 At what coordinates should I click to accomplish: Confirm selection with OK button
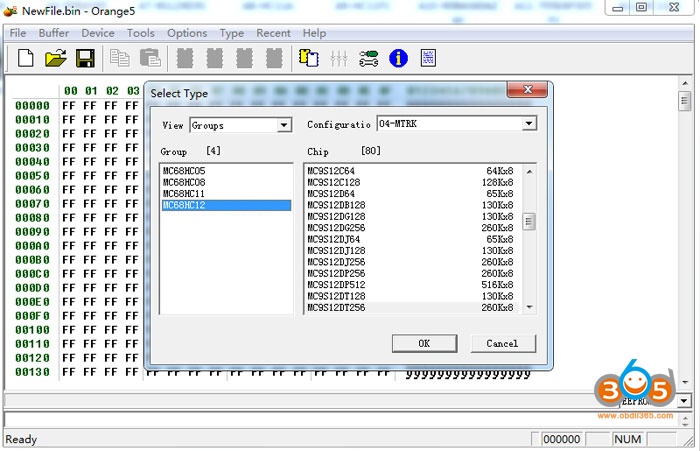coord(424,343)
